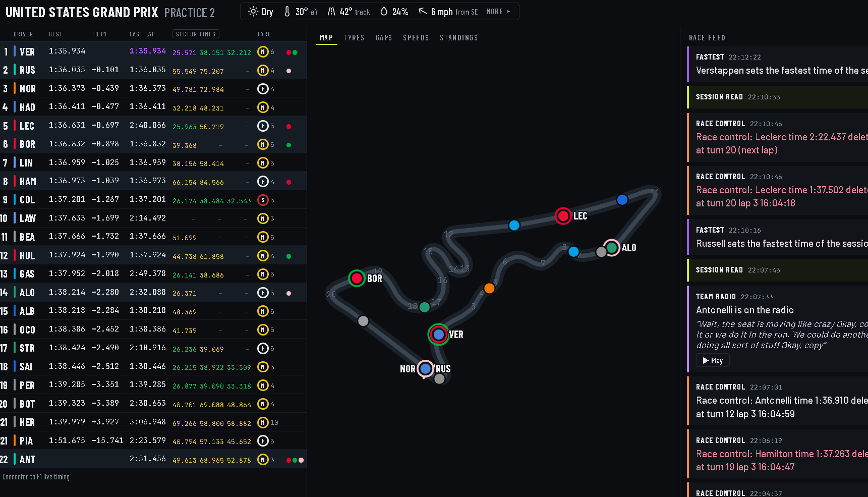Click the air temperature thermometer icon
The height and width of the screenshot is (497, 868).
287,12
